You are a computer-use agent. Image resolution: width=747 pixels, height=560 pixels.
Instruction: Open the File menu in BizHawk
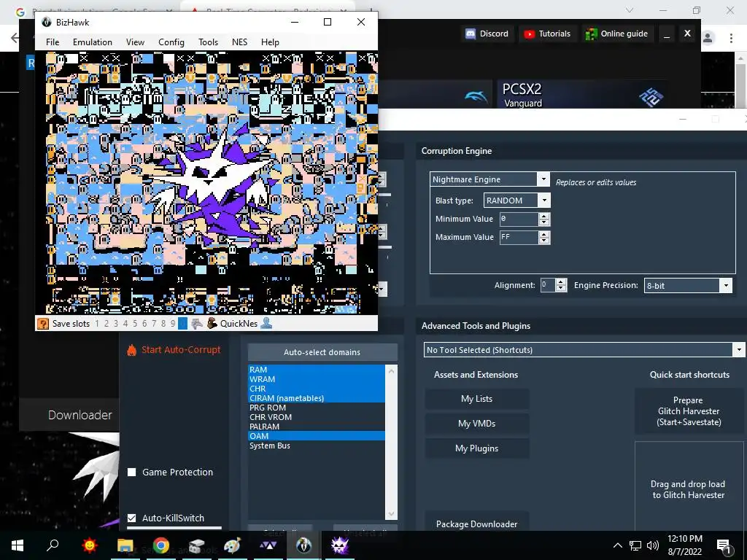[53, 42]
